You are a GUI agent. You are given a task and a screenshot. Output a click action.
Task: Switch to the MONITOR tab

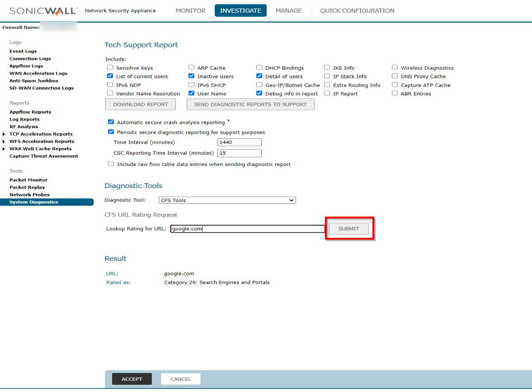(x=190, y=10)
